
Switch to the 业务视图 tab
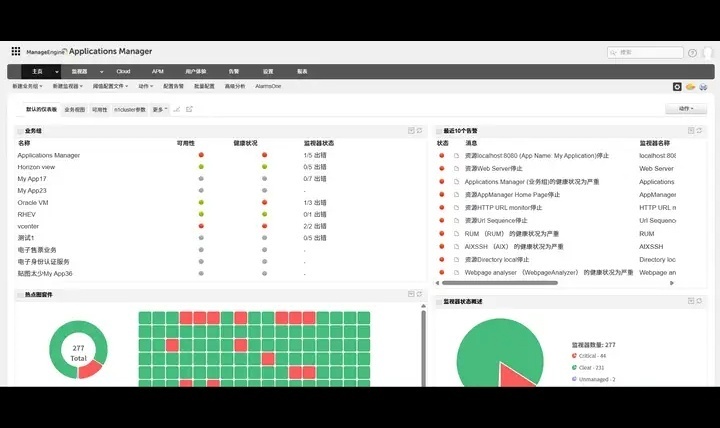pyautogui.click(x=74, y=109)
